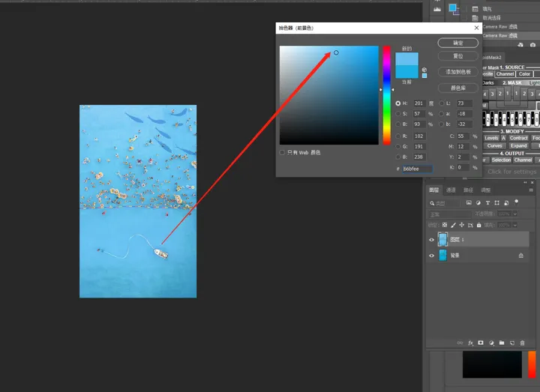The image size is (540, 392).
Task: Filter layers by pixel layer icon
Action: [469, 202]
